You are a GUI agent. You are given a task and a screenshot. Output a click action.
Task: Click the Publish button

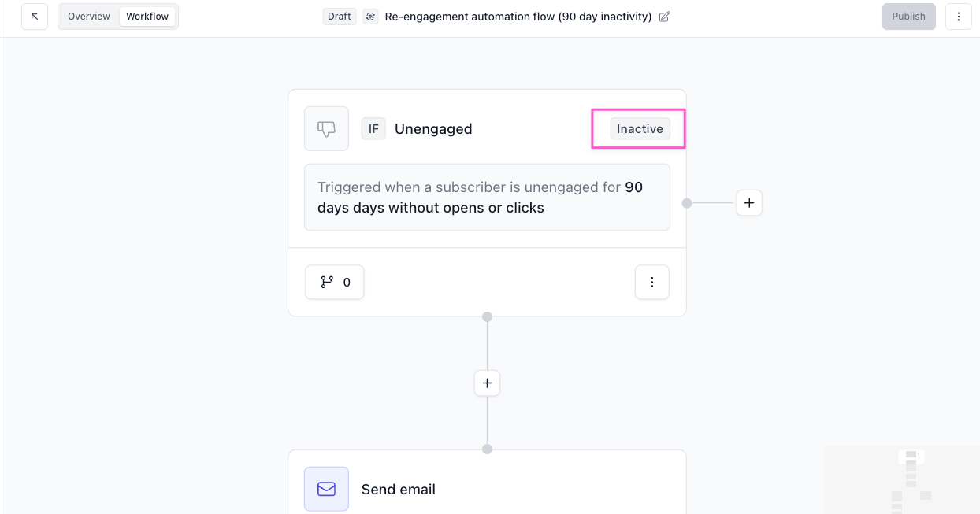[x=908, y=17]
